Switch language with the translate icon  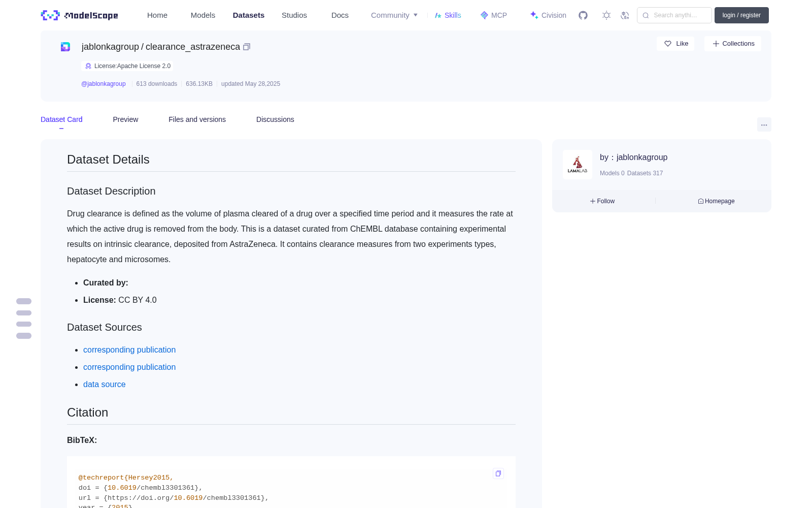tap(625, 15)
